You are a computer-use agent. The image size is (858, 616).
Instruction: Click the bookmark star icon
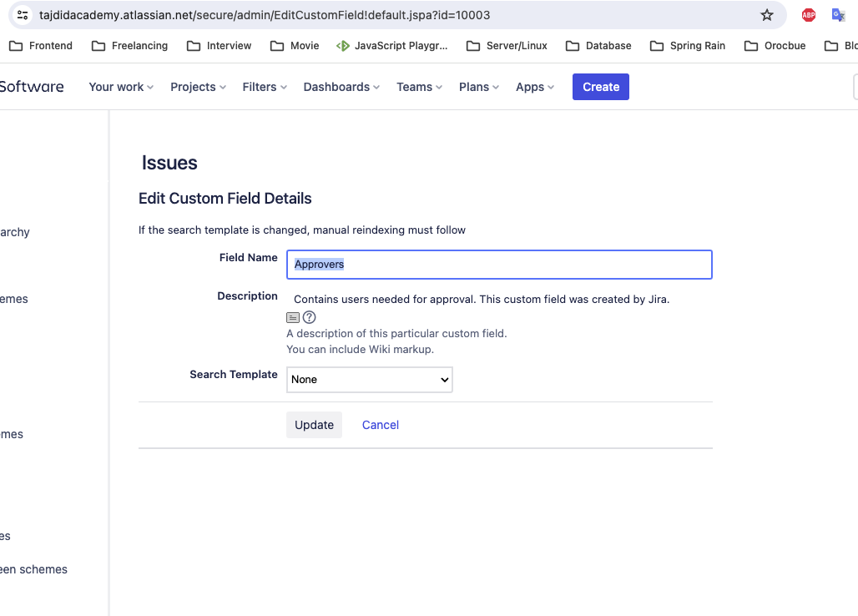(x=767, y=15)
